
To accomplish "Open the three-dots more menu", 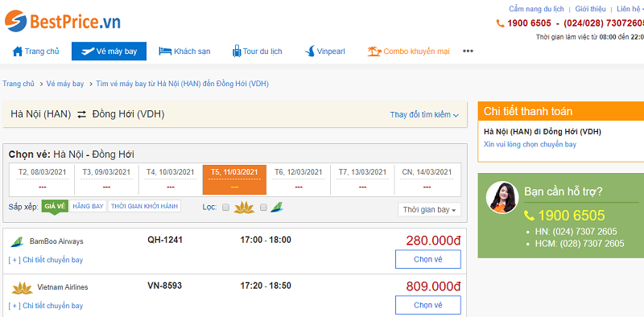I will [x=468, y=51].
